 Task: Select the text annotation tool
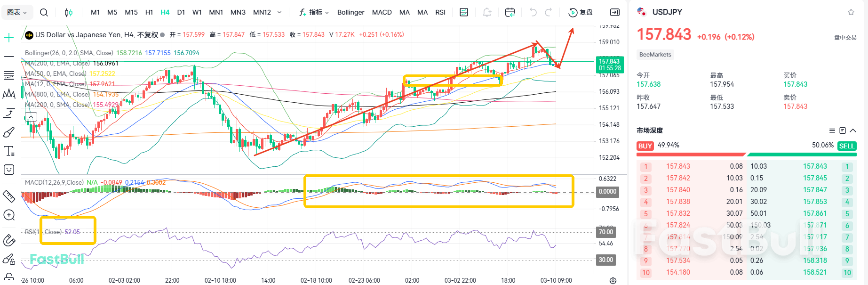pos(9,151)
